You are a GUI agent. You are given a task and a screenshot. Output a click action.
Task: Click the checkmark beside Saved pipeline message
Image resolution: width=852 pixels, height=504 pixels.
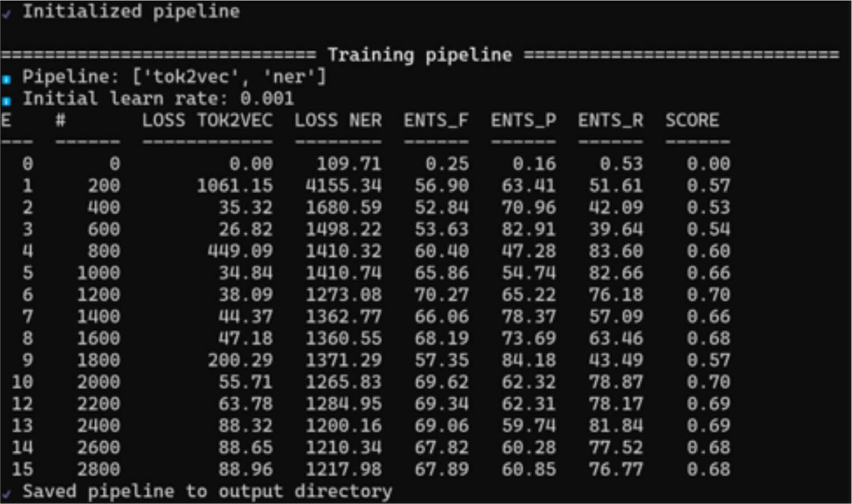tap(6, 493)
